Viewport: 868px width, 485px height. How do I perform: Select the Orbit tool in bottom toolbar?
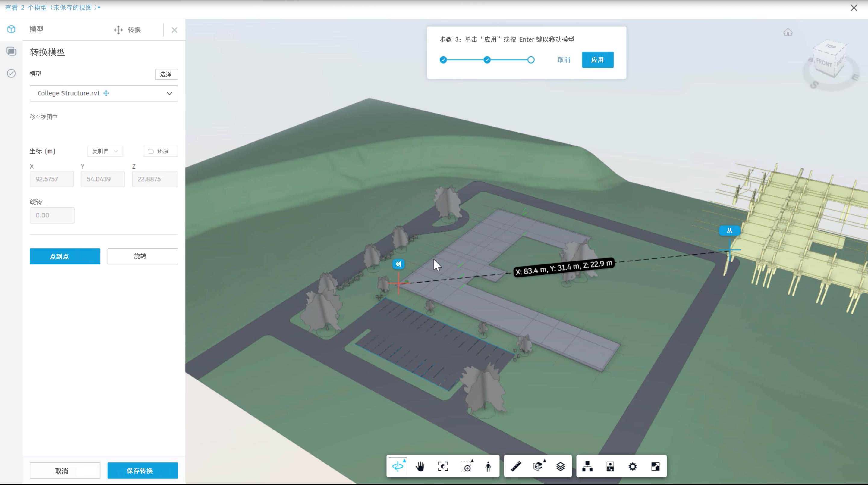coord(398,467)
